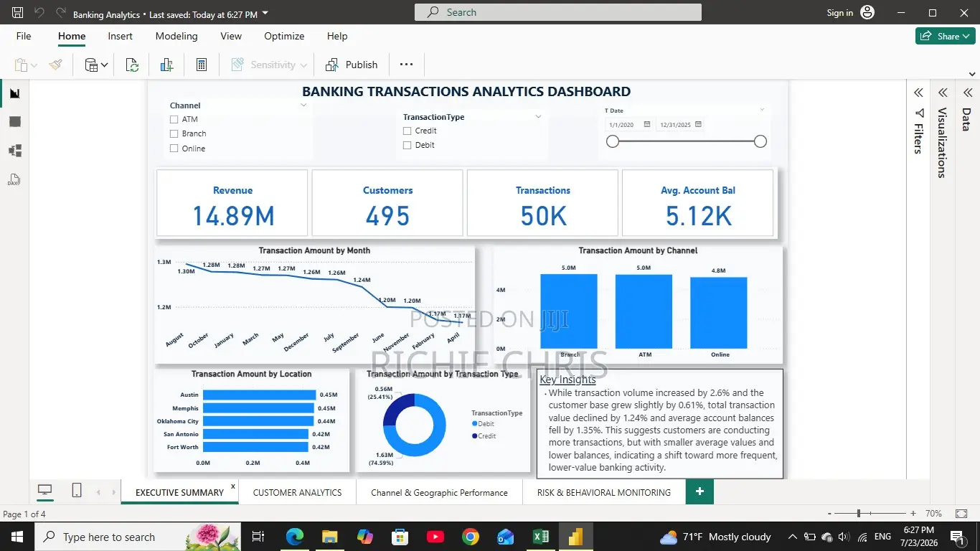
Task: Check the Debit transaction type checkbox
Action: (x=407, y=145)
